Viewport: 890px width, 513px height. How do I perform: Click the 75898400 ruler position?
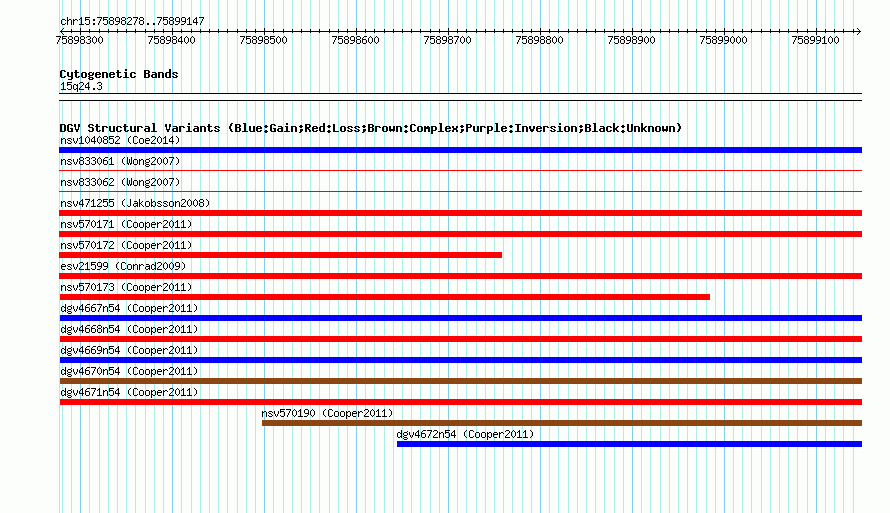(x=171, y=40)
